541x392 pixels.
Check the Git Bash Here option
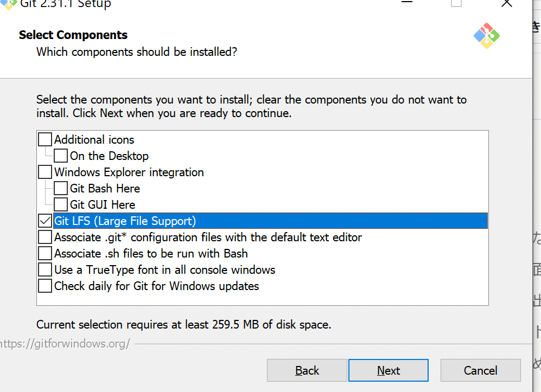click(61, 188)
